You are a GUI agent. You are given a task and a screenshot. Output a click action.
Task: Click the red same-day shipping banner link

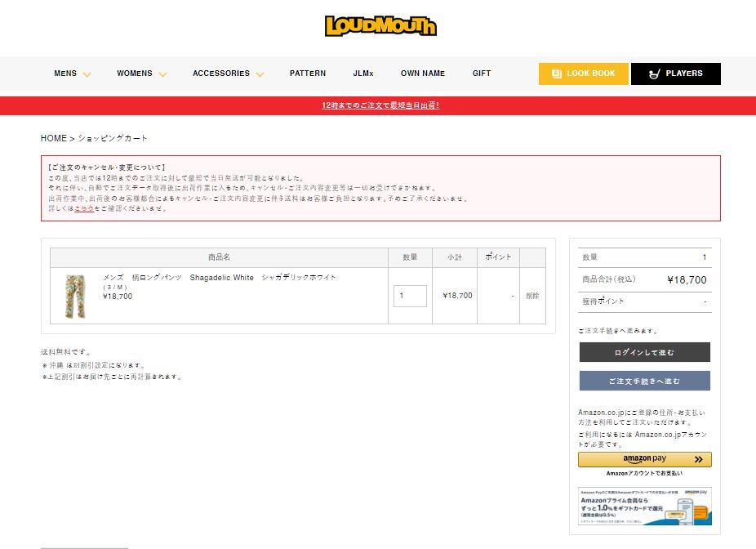(380, 105)
